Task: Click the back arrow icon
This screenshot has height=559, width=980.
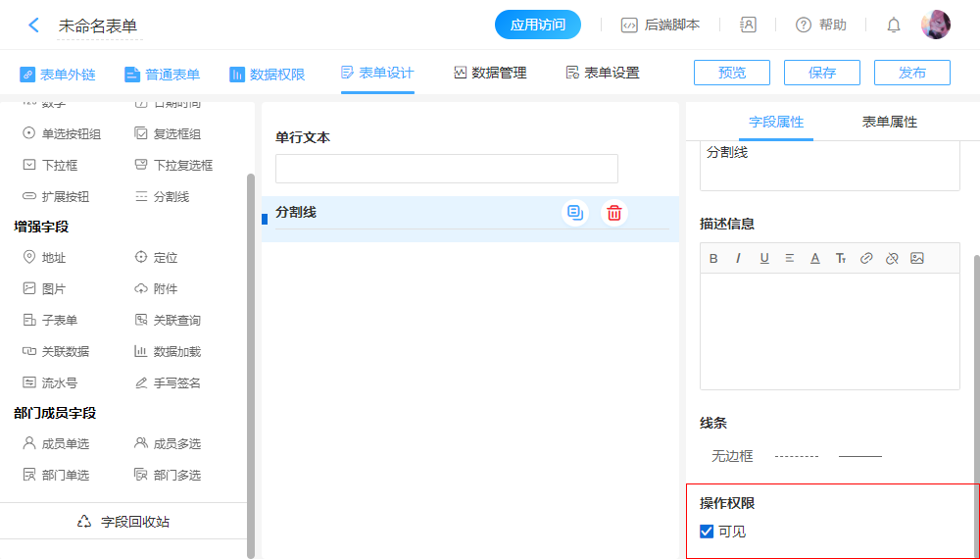Action: coord(34,25)
